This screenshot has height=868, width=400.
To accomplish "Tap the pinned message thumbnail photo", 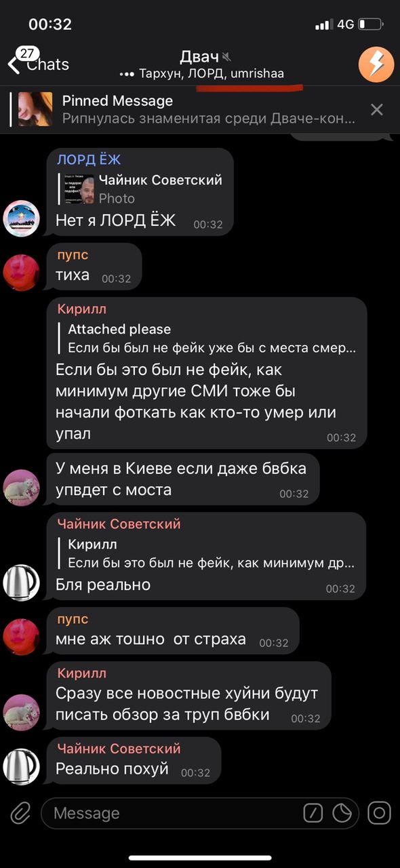I will point(36,109).
